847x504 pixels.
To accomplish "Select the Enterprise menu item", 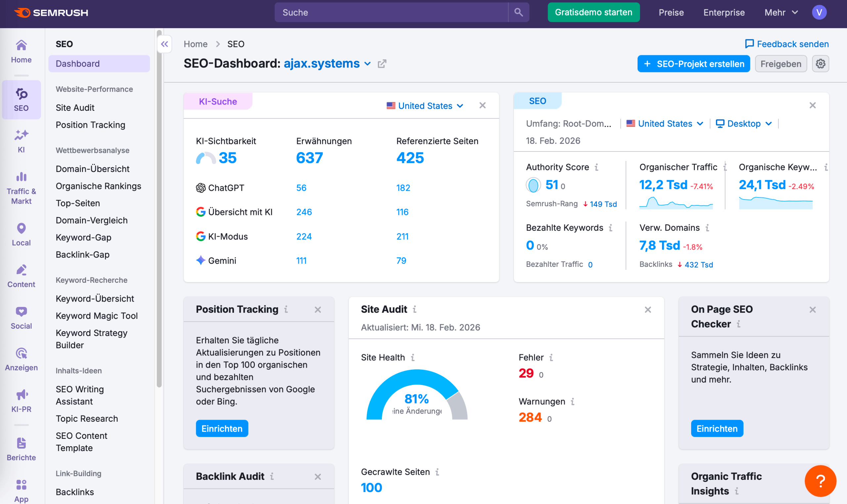I will point(724,12).
